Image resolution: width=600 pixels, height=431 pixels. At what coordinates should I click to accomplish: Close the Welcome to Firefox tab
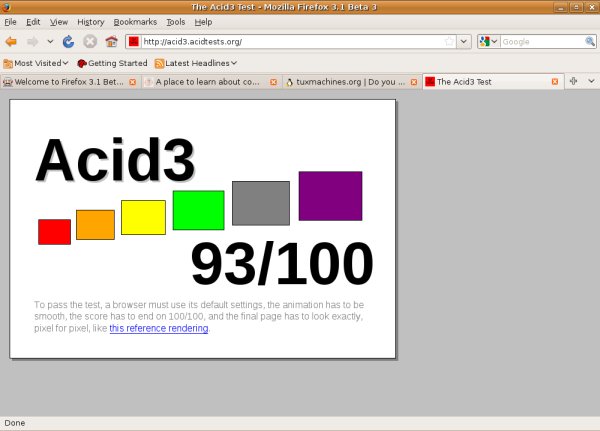[132, 82]
